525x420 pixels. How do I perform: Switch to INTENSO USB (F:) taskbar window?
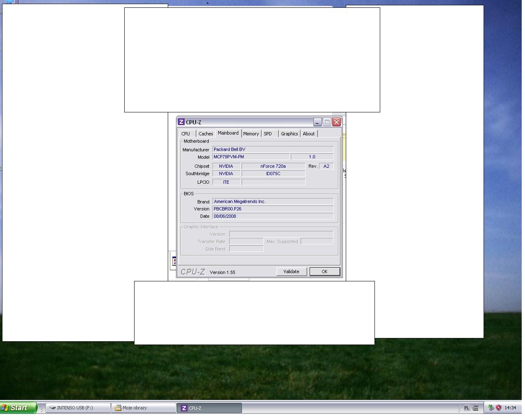tap(78, 408)
